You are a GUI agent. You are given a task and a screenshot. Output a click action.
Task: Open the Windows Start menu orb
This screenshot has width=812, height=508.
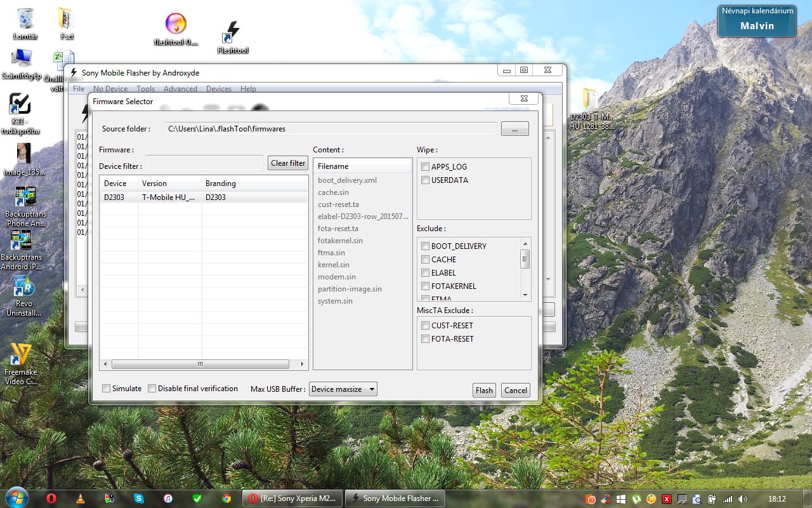[16, 498]
